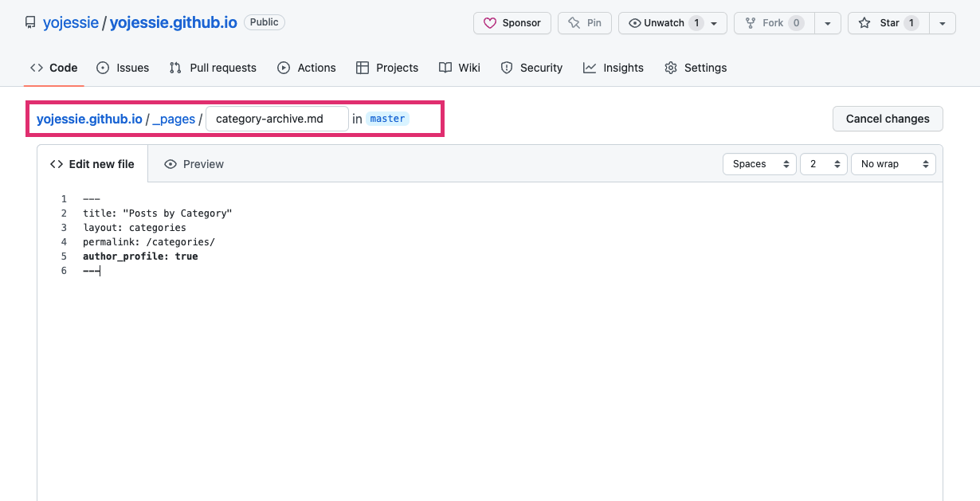
Task: Open the Insights tab
Action: pos(613,68)
